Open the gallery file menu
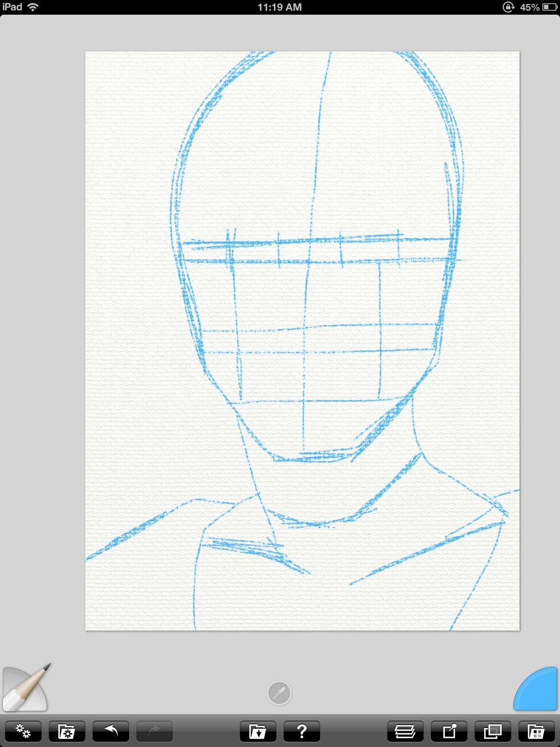This screenshot has height=747, width=560. (258, 731)
